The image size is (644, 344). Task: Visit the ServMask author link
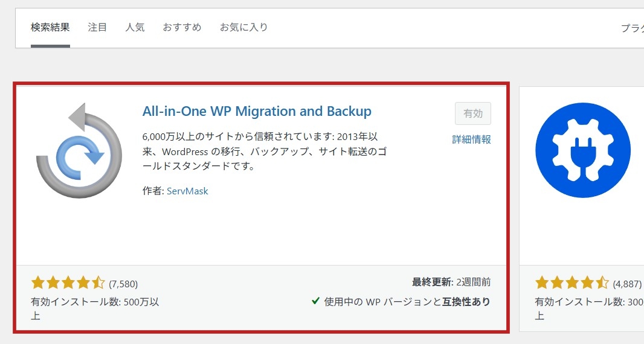click(187, 191)
